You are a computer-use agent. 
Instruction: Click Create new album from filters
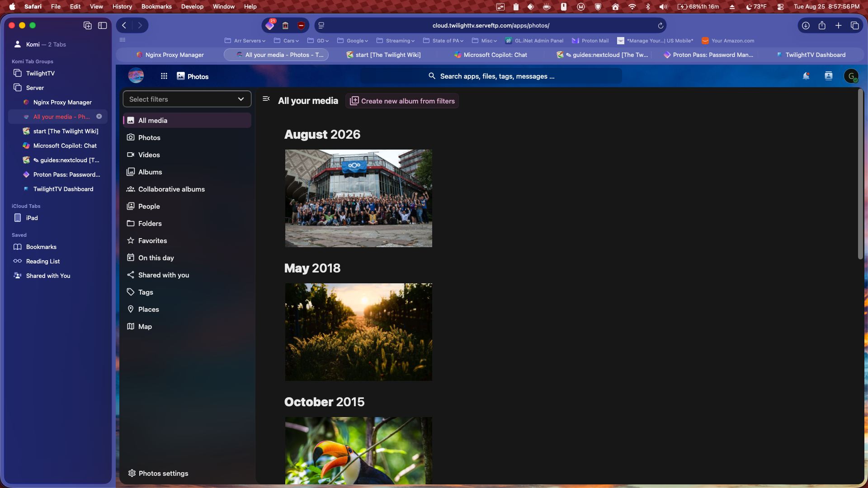pos(402,101)
